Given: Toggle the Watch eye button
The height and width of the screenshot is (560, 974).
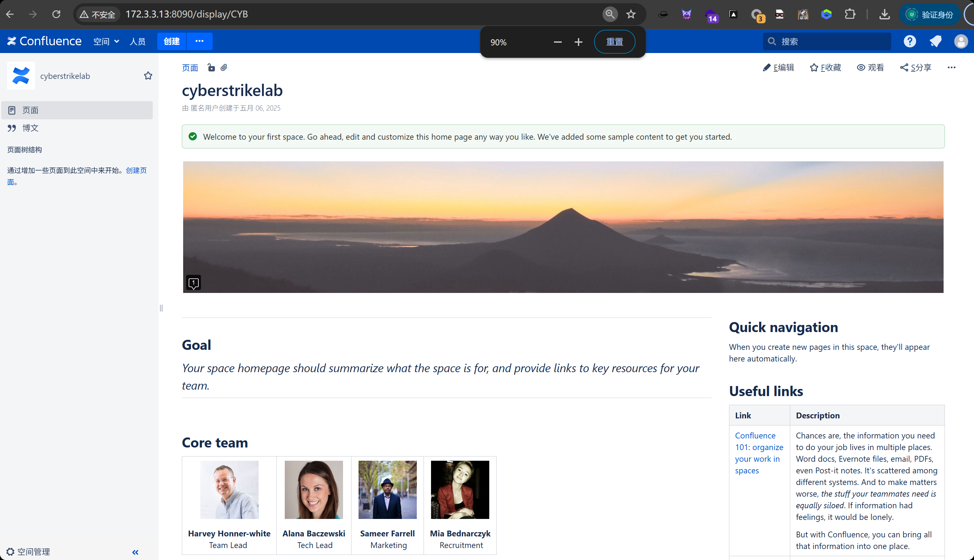Looking at the screenshot, I should (870, 68).
